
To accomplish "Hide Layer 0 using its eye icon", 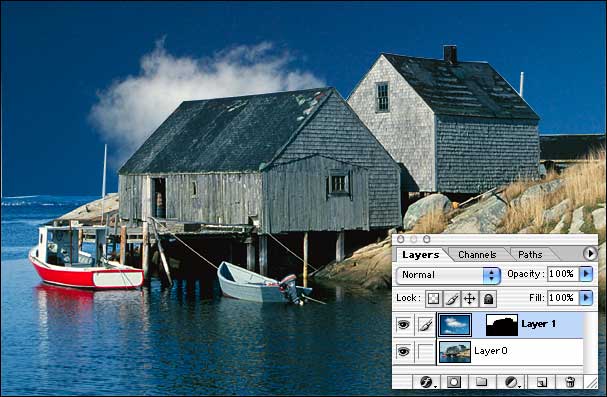I will click(x=403, y=351).
